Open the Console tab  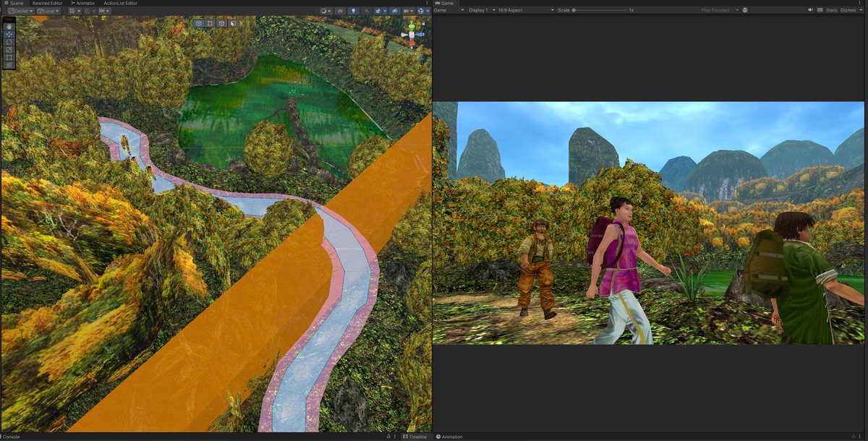(10, 437)
